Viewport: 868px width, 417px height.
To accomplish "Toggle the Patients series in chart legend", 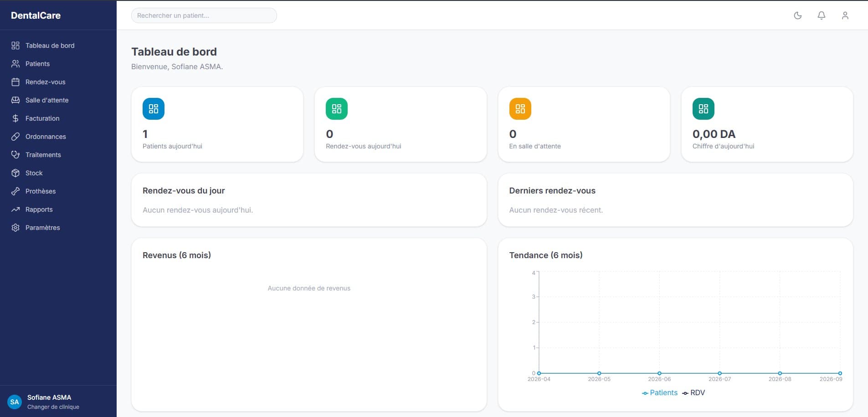I will (659, 393).
